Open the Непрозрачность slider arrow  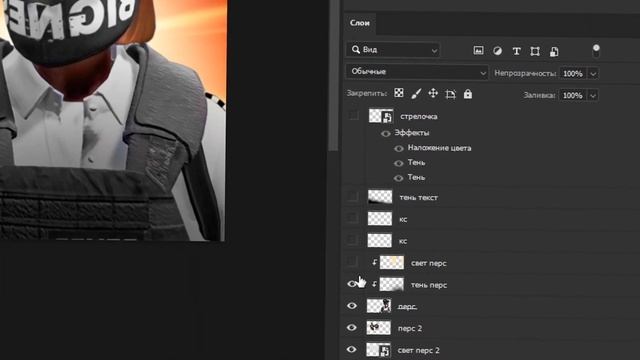pyautogui.click(x=593, y=74)
